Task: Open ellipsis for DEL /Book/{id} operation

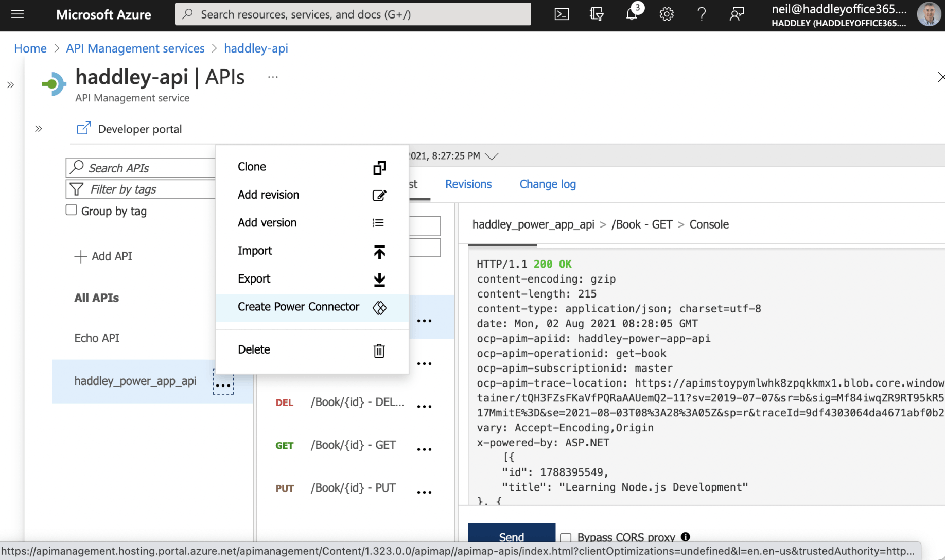Action: point(424,406)
